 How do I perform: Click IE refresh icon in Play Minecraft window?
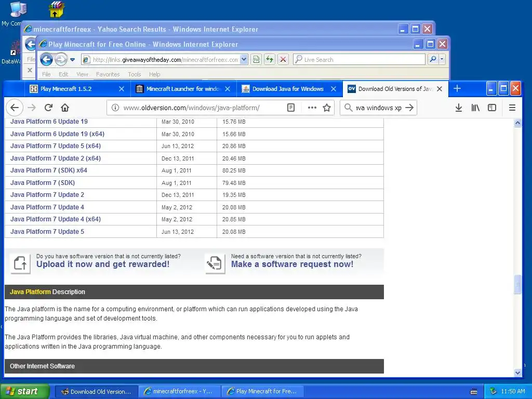(270, 60)
